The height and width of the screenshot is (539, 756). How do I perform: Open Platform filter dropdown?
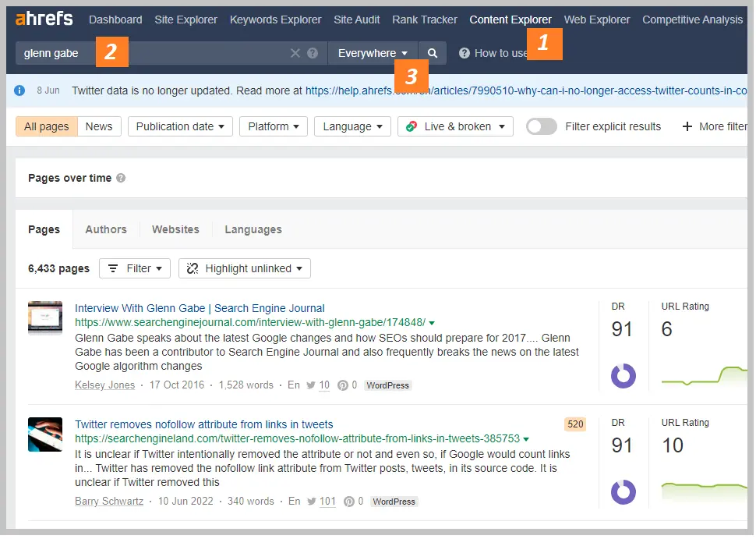[274, 126]
